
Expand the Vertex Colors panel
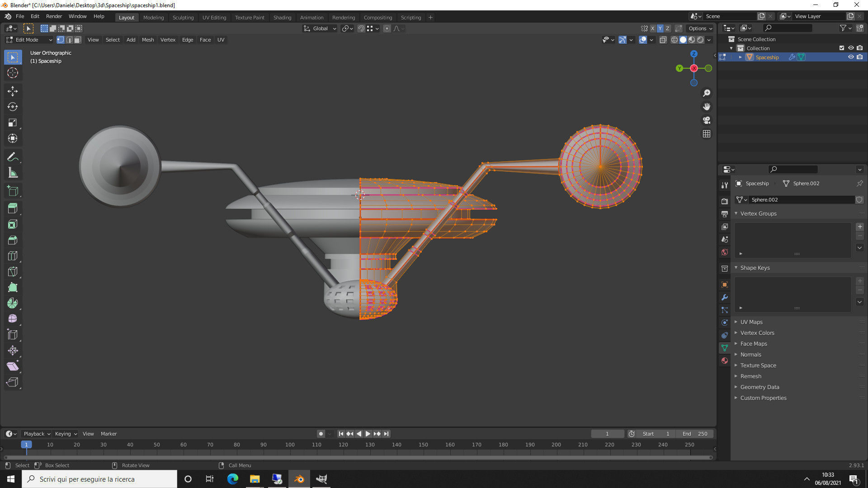757,333
